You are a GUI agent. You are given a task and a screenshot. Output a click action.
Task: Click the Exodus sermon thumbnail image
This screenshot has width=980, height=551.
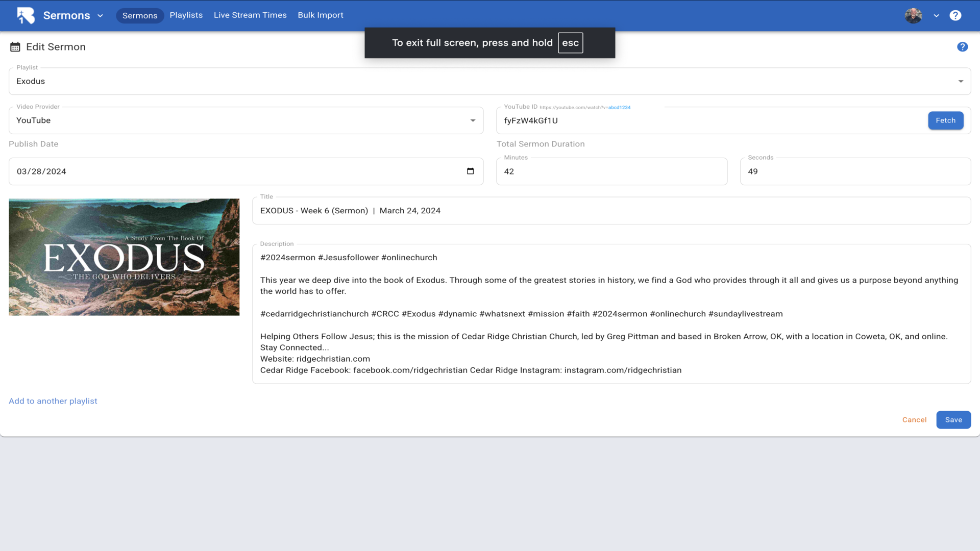(x=124, y=257)
